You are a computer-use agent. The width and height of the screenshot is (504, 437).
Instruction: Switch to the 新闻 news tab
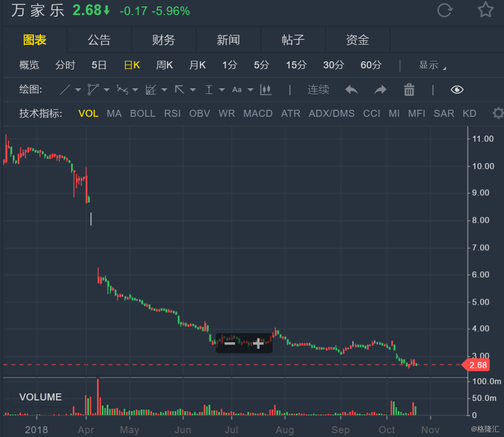click(228, 40)
